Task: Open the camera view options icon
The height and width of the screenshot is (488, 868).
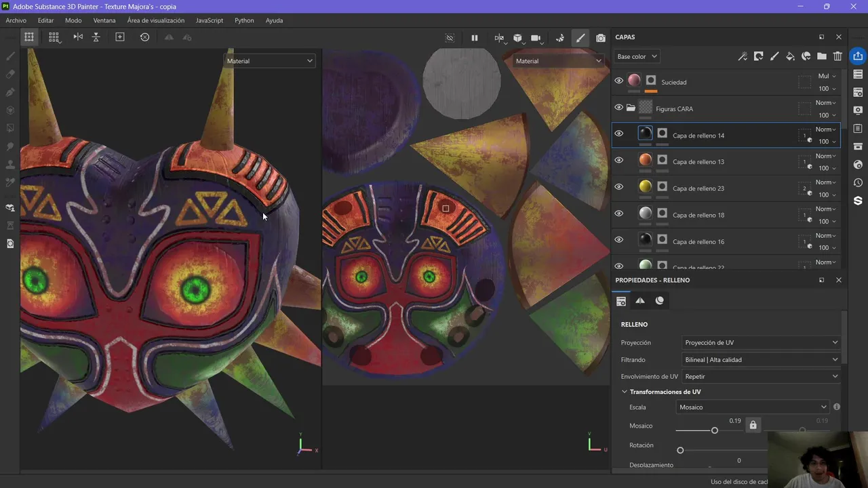Action: pyautogui.click(x=536, y=38)
